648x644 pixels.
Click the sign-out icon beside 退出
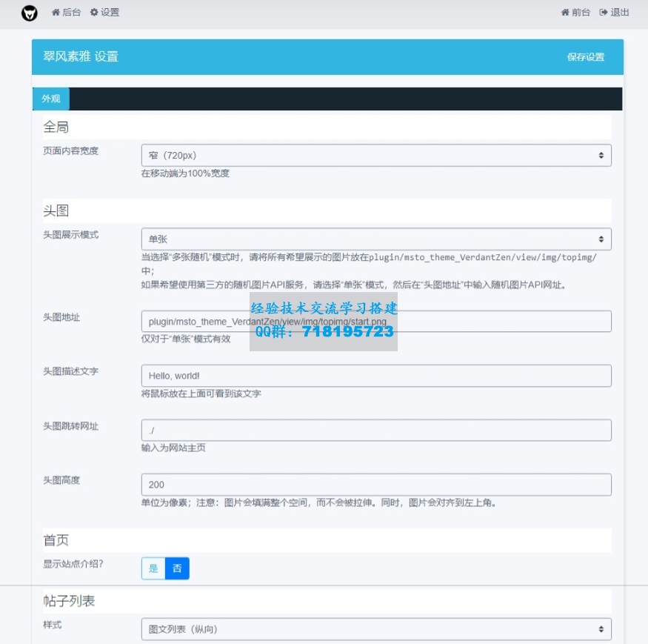(604, 13)
